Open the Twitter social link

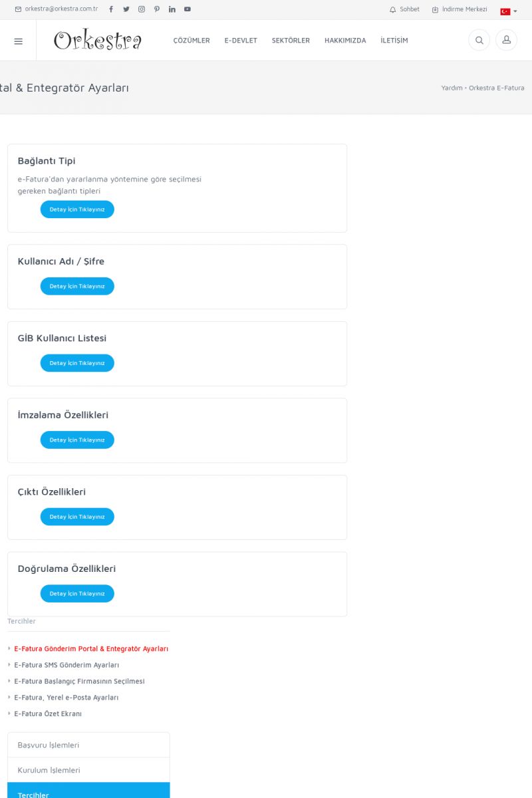coord(126,9)
